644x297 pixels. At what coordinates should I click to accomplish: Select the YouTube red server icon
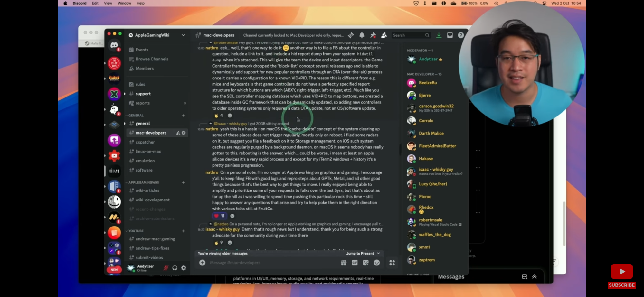(114, 156)
